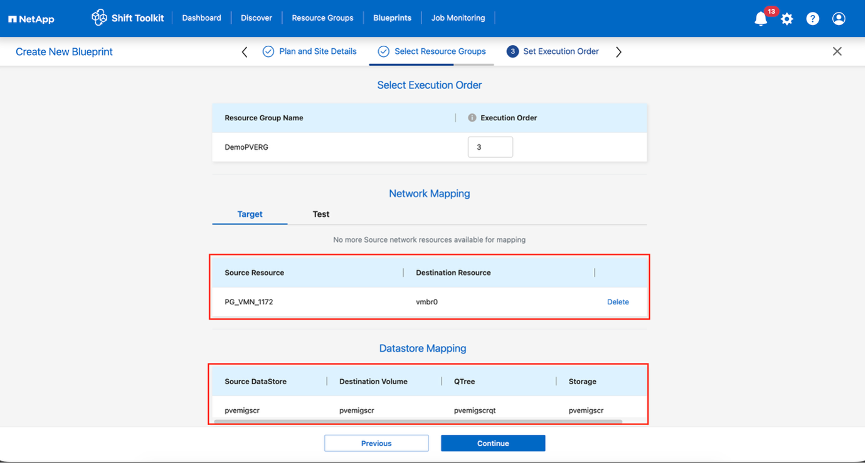Click the Continue button
This screenshot has height=465, width=868.
pos(492,443)
